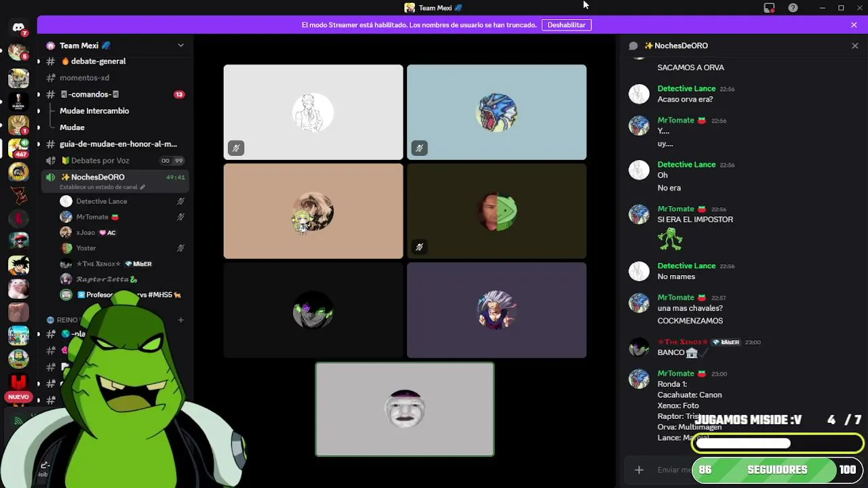Click RaptorZetta avatar in voice list
The image size is (868, 488).
[x=66, y=279]
